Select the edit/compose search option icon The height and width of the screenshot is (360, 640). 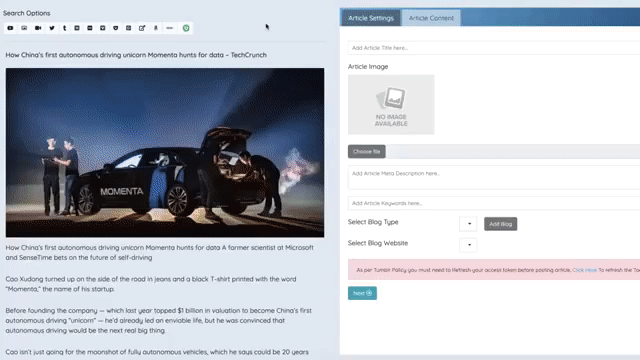pyautogui.click(x=142, y=28)
